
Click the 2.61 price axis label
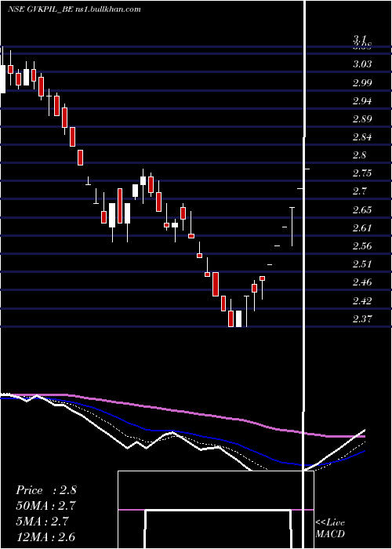362,228
